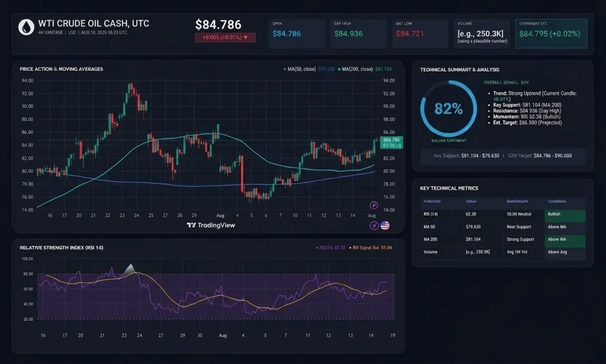Click the red +0.005 price change badge
The width and height of the screenshot is (606, 364).
point(225,37)
